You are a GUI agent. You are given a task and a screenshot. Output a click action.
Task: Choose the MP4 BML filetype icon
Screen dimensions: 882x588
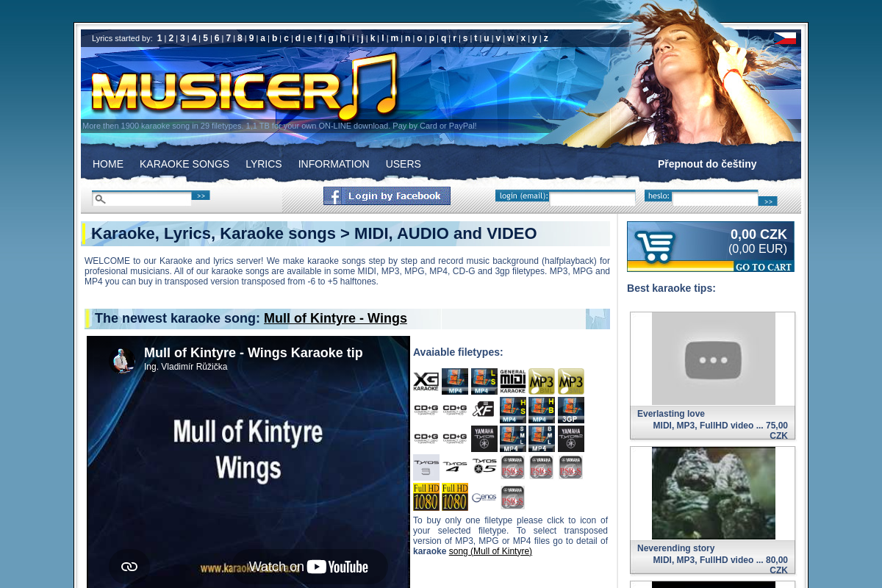[542, 439]
